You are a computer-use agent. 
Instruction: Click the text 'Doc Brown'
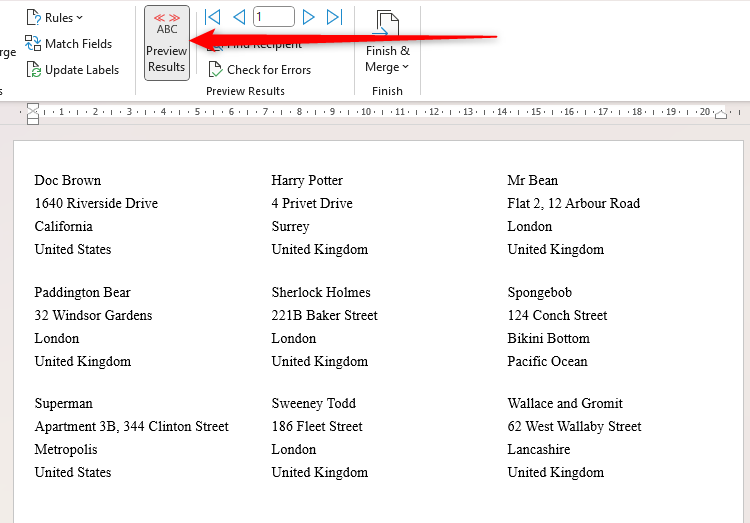[67, 180]
